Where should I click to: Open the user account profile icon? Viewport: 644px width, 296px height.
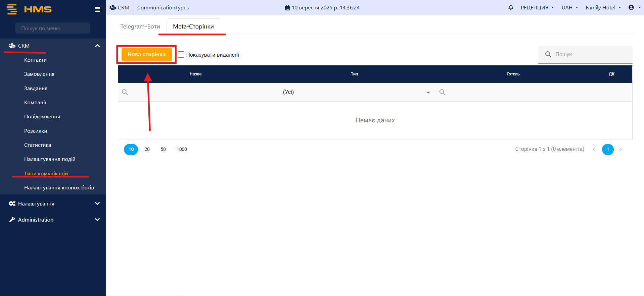click(x=631, y=7)
